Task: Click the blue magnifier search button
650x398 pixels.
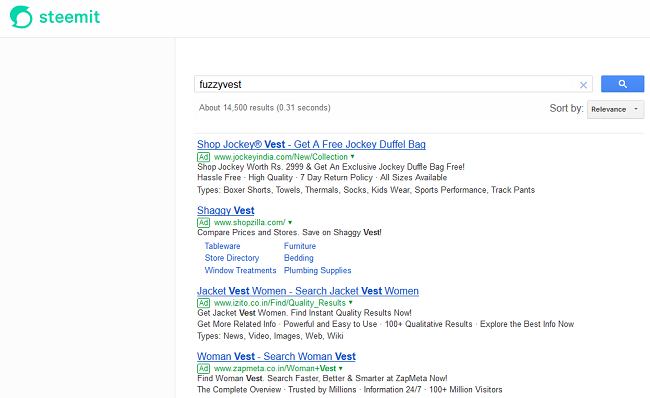Action: pyautogui.click(x=622, y=84)
